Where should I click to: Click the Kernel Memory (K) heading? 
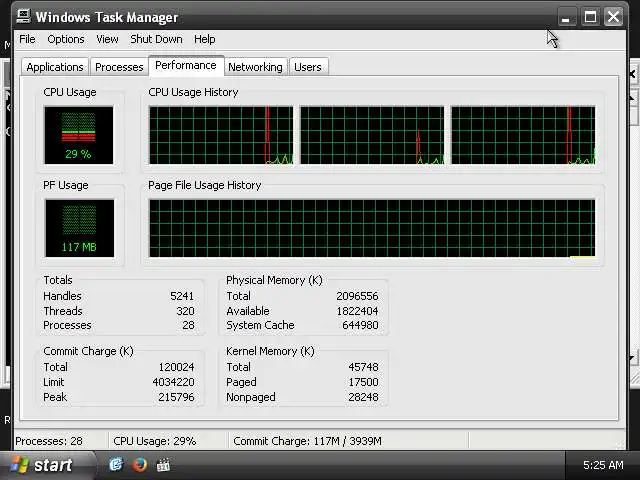[x=270, y=351]
